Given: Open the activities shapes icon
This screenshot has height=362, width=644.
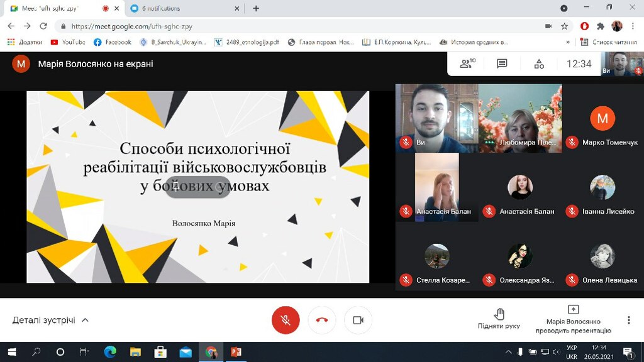Looking at the screenshot, I should coord(539,63).
